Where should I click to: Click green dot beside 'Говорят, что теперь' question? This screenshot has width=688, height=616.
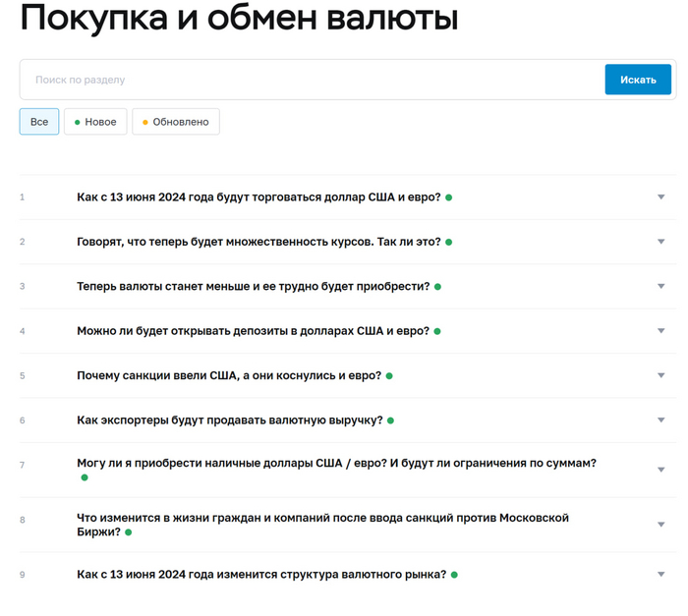click(448, 242)
